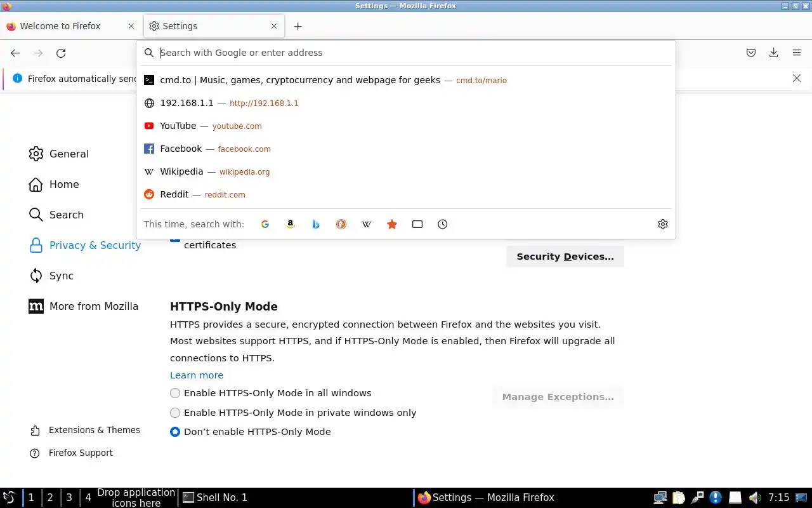Search this time with Bing icon

pyautogui.click(x=316, y=224)
